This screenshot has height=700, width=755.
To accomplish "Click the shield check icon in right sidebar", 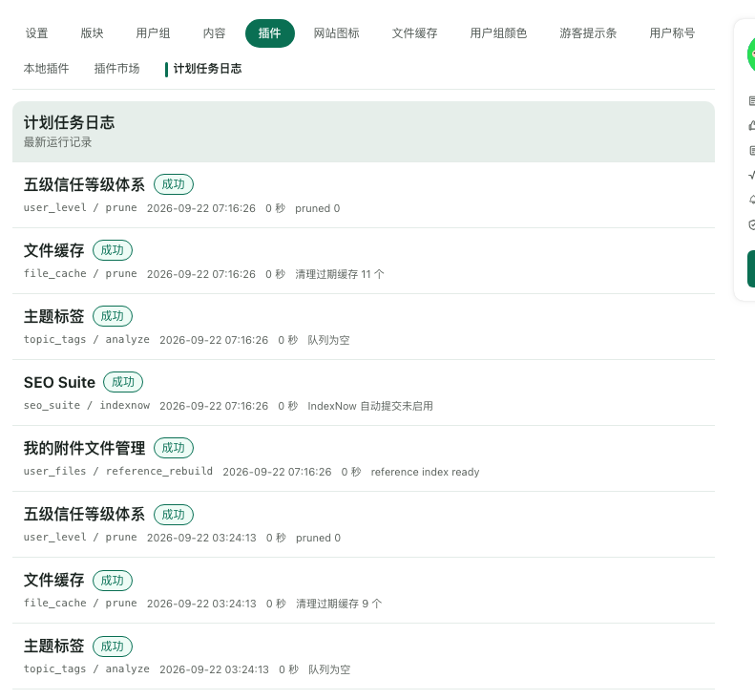I will click(x=752, y=224).
